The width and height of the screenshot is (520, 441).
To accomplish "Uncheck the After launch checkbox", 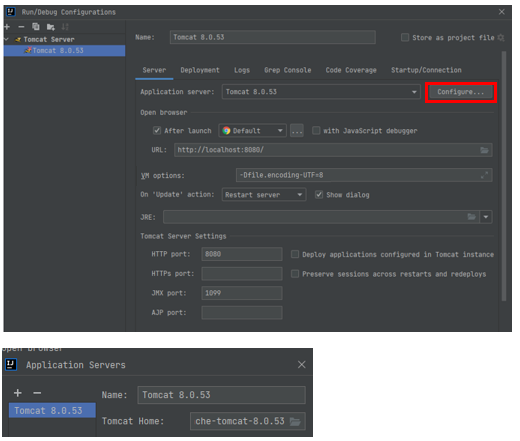I will click(x=157, y=130).
